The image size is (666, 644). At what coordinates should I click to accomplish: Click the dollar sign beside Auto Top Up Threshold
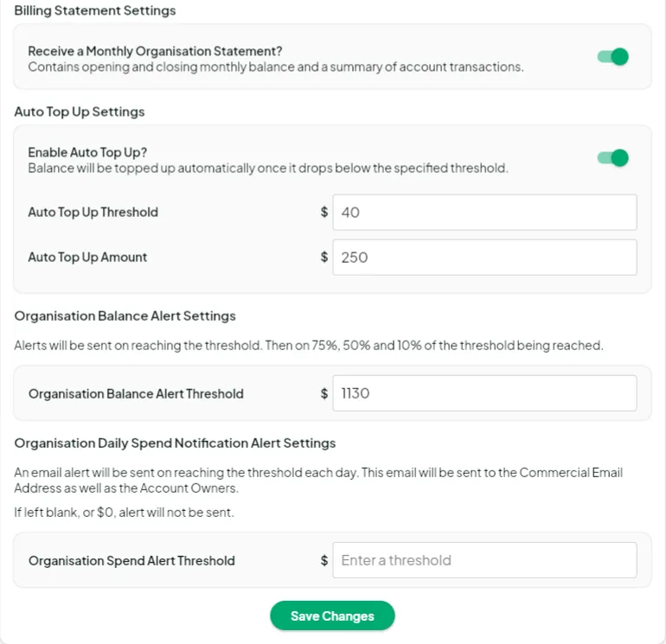(324, 213)
